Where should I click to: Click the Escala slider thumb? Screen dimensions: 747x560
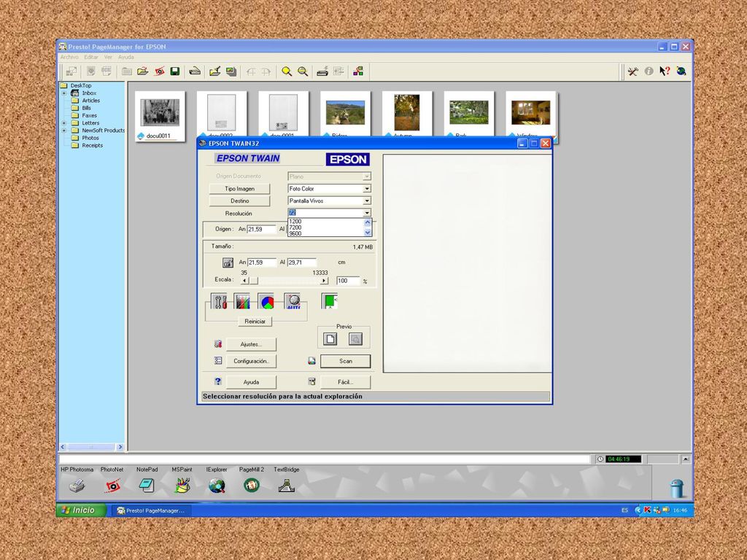point(254,281)
